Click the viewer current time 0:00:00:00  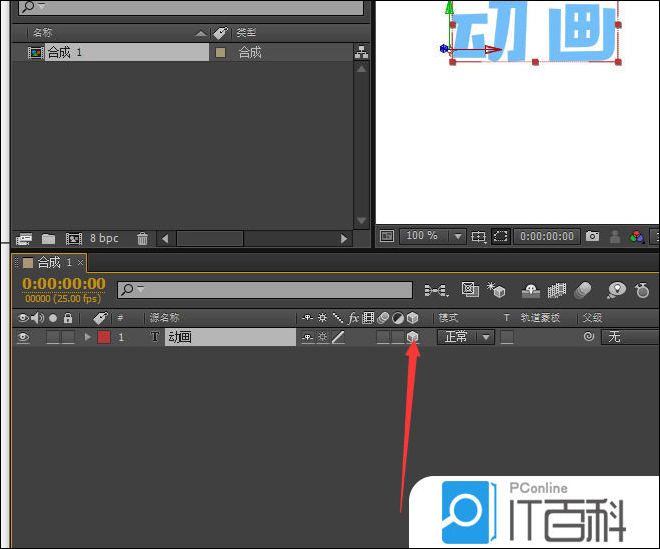pyautogui.click(x=547, y=236)
